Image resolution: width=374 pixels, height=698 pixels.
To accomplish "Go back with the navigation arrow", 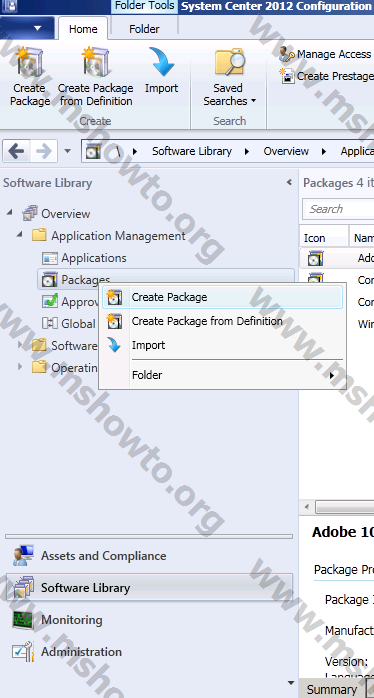I will coord(16,151).
